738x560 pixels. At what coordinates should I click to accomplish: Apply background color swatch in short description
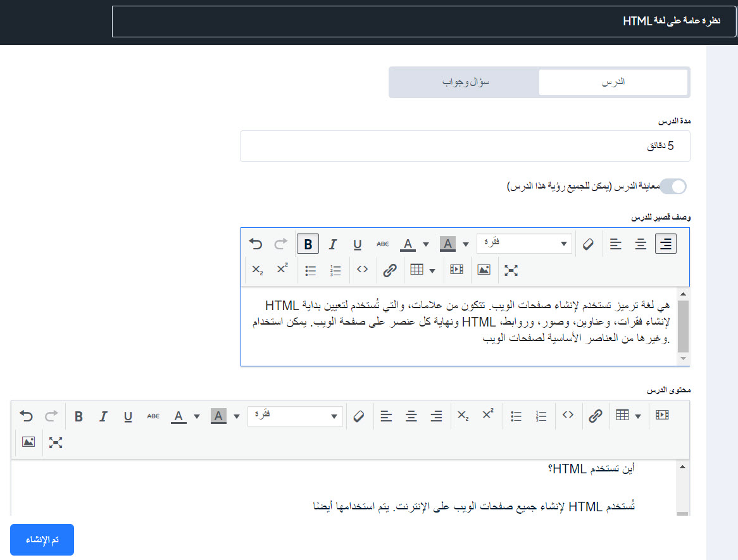pyautogui.click(x=447, y=244)
